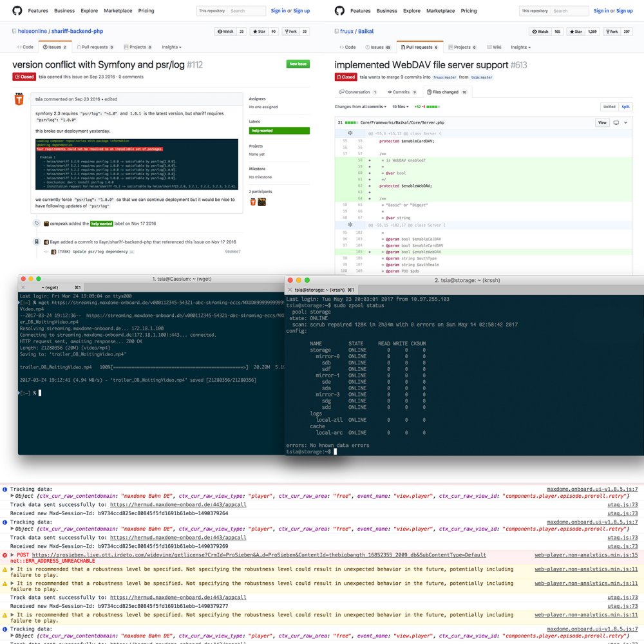Click the label tag icon in the issue timeline
Image resolution: width=644 pixels, height=644 pixels.
pyautogui.click(x=37, y=223)
